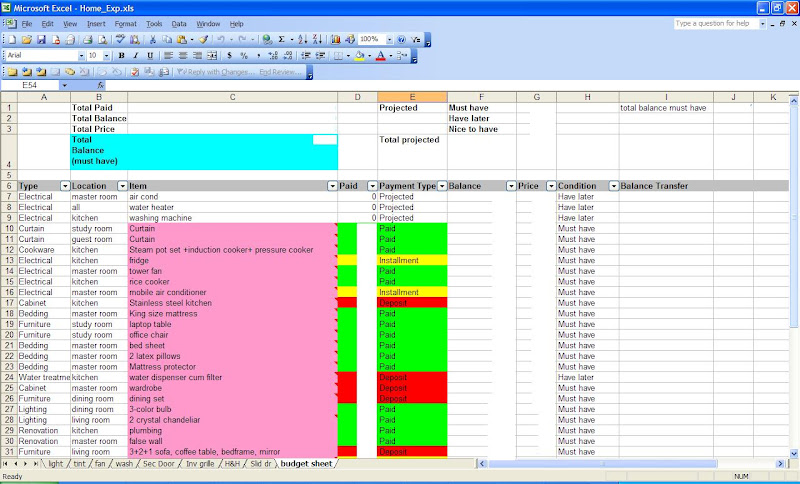Screen dimensions: 800x484
Task: Click the Merge and Center icon
Action: pos(213,56)
